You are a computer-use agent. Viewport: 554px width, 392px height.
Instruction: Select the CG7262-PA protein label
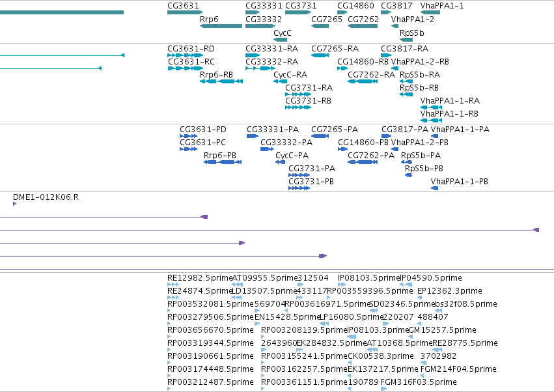(x=371, y=156)
